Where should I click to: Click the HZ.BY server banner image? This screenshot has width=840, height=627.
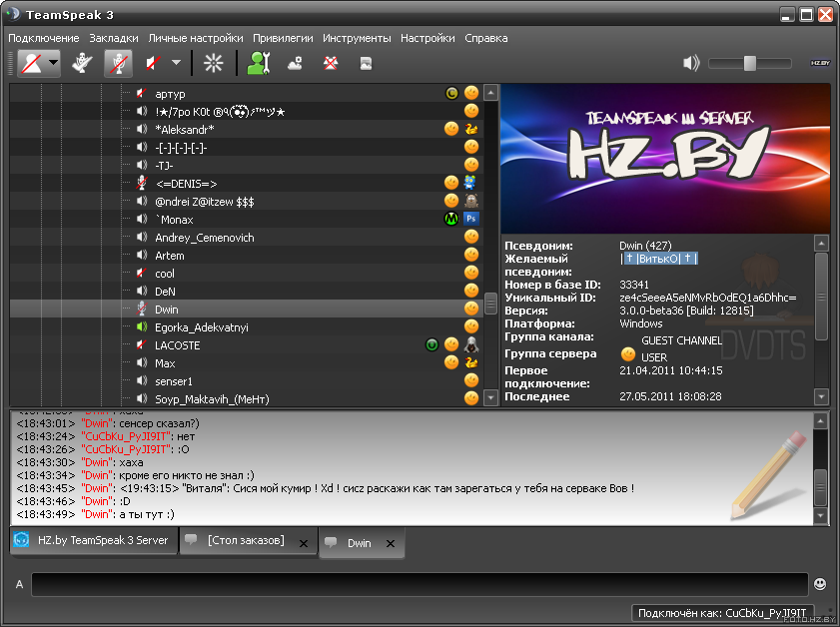click(x=665, y=159)
